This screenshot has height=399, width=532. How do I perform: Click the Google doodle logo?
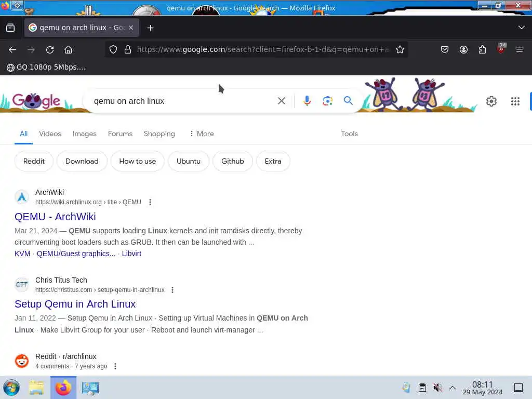click(36, 101)
